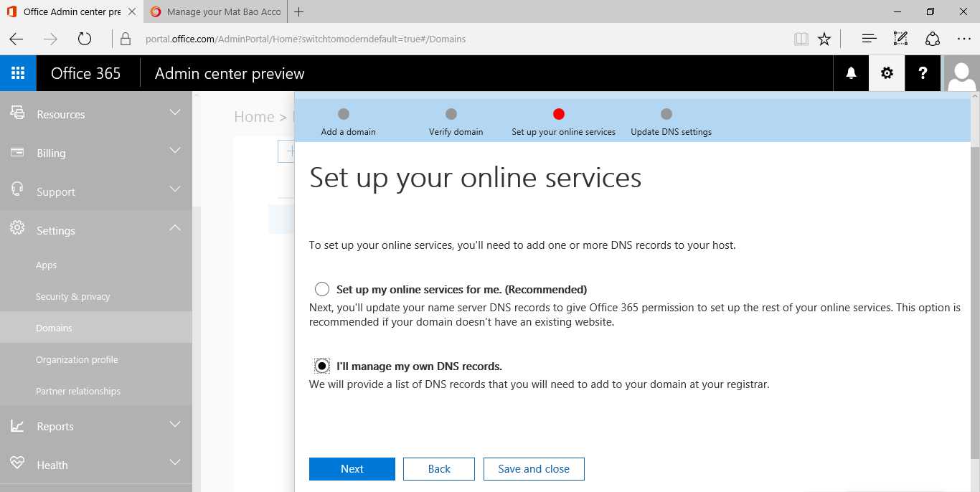Open the user profile avatar
980x492 pixels.
click(961, 73)
